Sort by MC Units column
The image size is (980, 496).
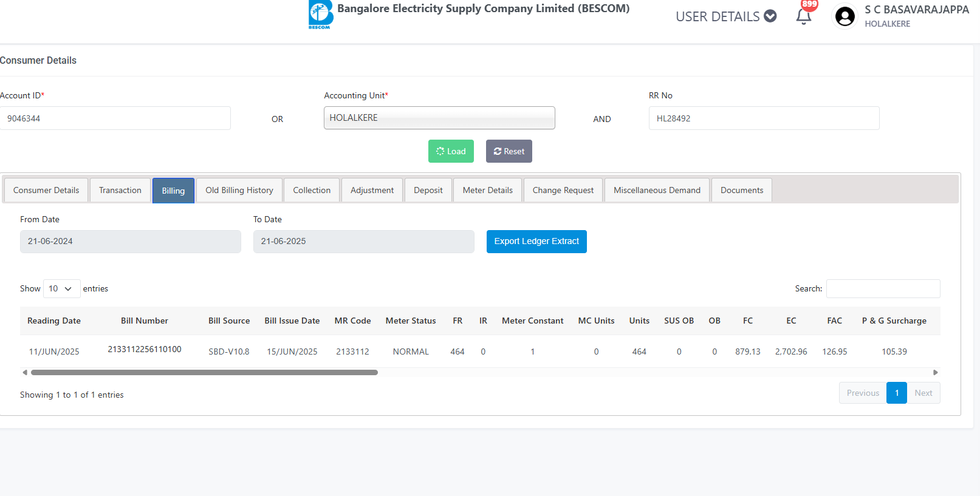tap(596, 321)
